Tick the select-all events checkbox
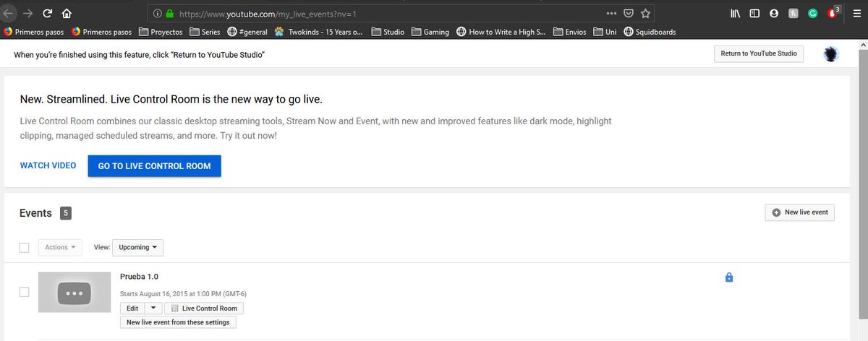This screenshot has height=341, width=868. click(24, 248)
